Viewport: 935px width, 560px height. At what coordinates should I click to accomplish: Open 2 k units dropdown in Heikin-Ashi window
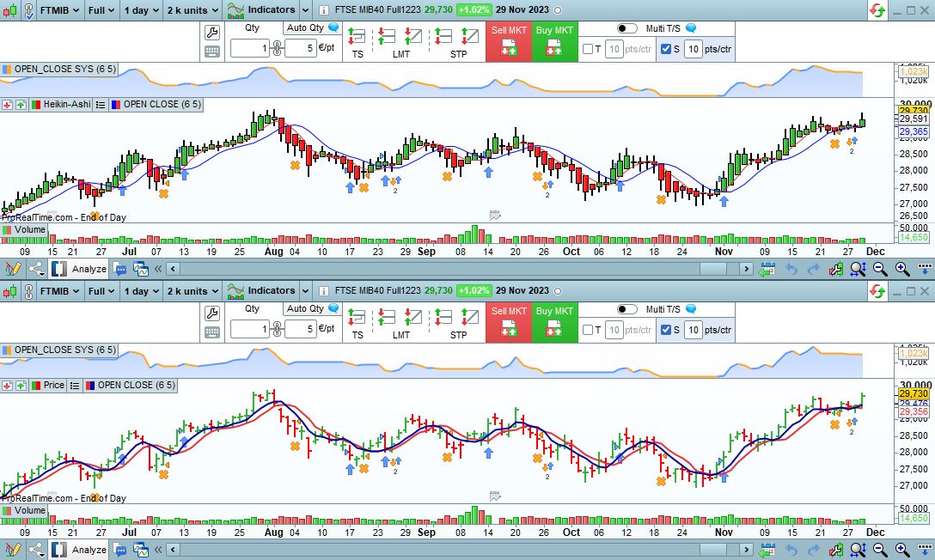coord(192,10)
